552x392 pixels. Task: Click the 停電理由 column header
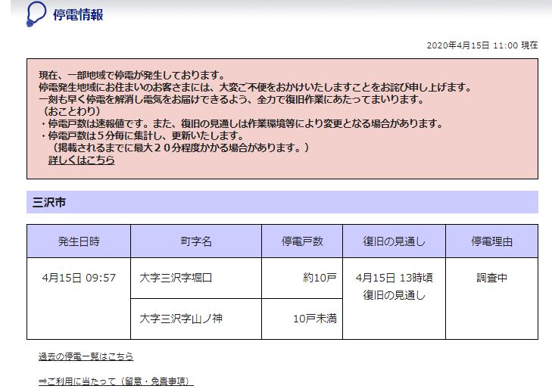(491, 241)
